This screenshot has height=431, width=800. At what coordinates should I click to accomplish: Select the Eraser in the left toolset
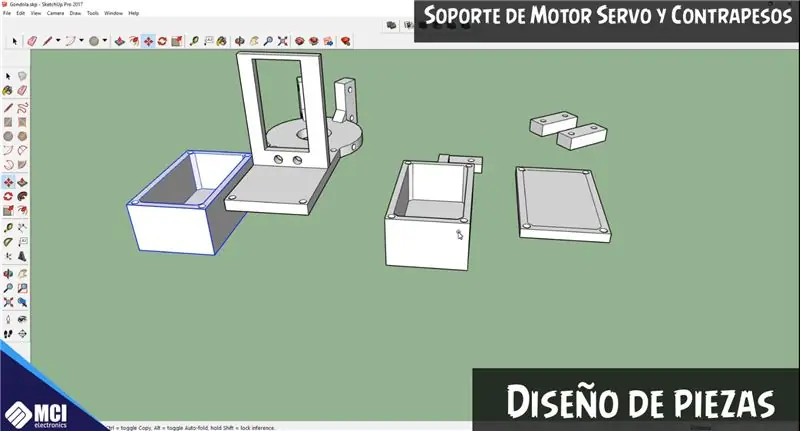point(22,91)
